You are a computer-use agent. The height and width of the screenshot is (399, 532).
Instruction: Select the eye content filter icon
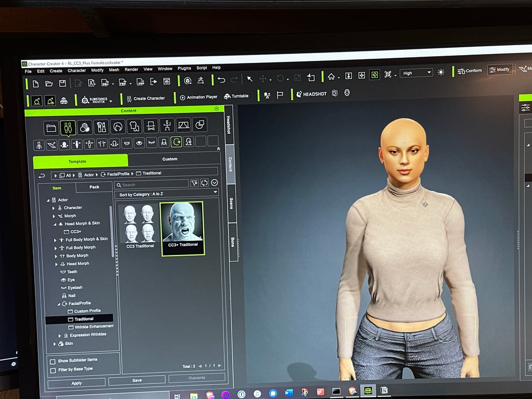pyautogui.click(x=140, y=142)
